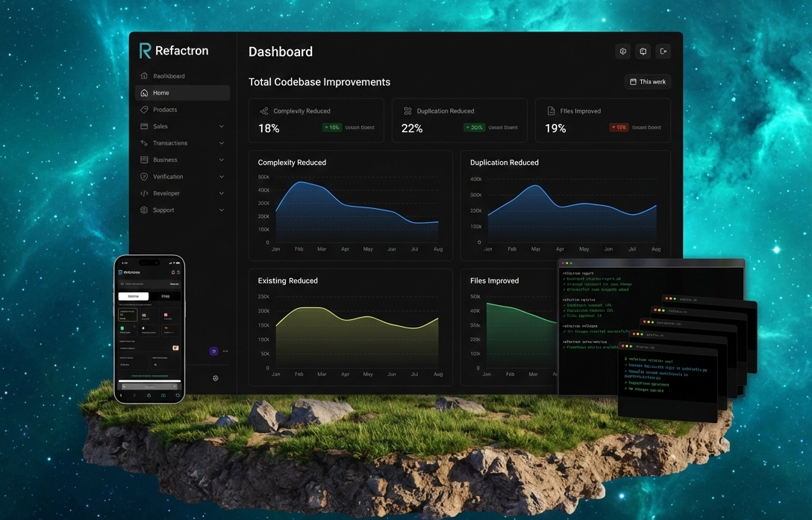Open the three-dot menu beside purple avatar
The height and width of the screenshot is (520, 812).
click(x=225, y=351)
